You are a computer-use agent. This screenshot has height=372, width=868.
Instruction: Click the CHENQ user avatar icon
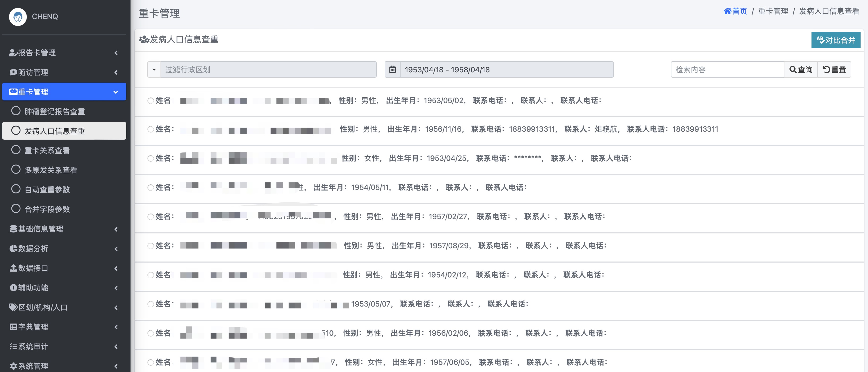coord(18,16)
